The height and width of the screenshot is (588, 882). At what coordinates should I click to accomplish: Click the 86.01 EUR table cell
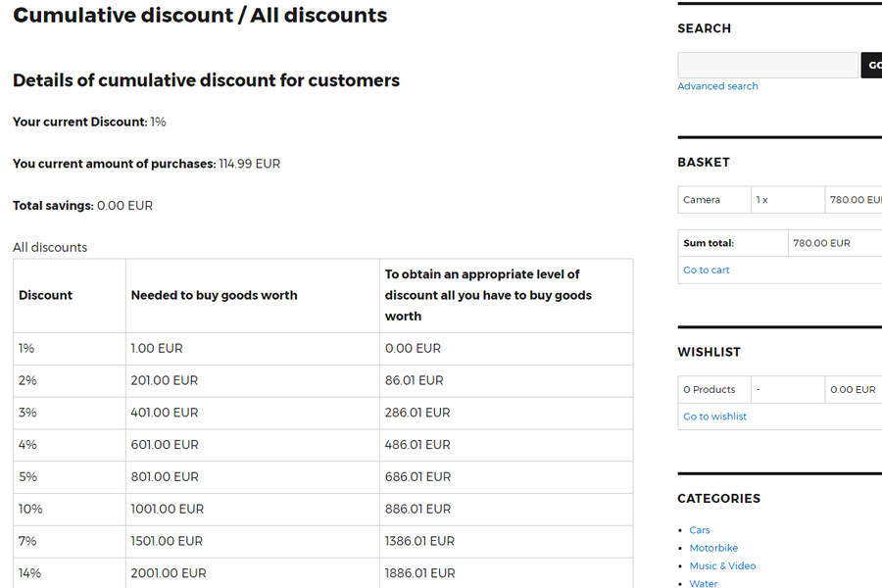point(414,380)
